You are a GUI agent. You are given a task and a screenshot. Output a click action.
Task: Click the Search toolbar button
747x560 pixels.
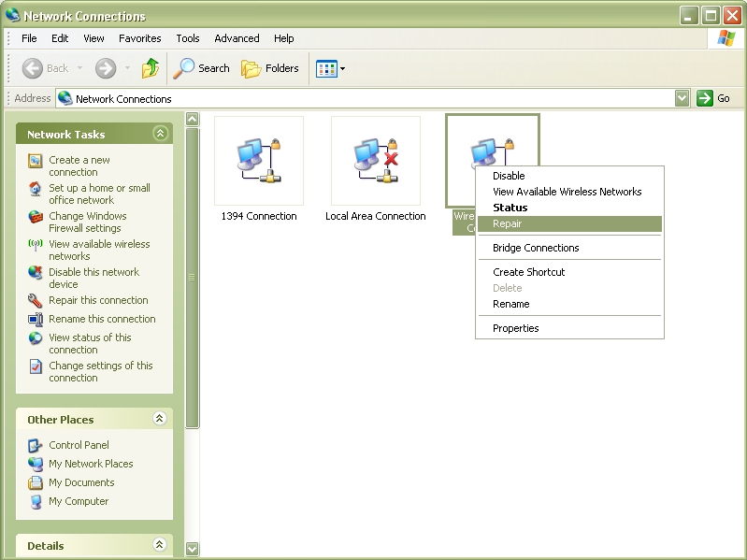click(202, 68)
